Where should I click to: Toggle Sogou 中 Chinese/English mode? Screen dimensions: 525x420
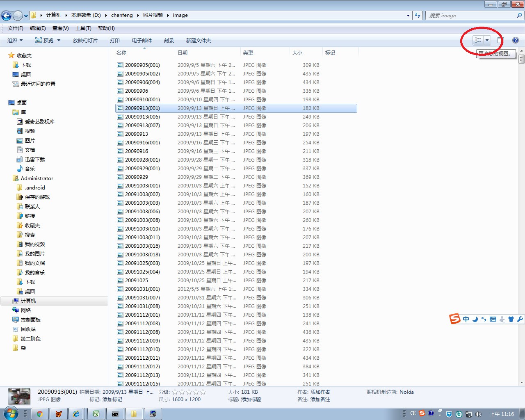[x=466, y=319]
